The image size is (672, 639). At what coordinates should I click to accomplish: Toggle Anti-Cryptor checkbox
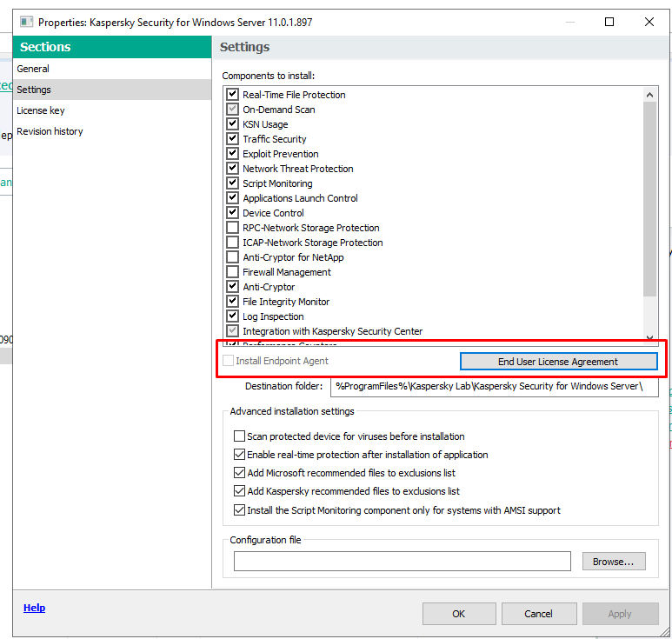tap(232, 286)
